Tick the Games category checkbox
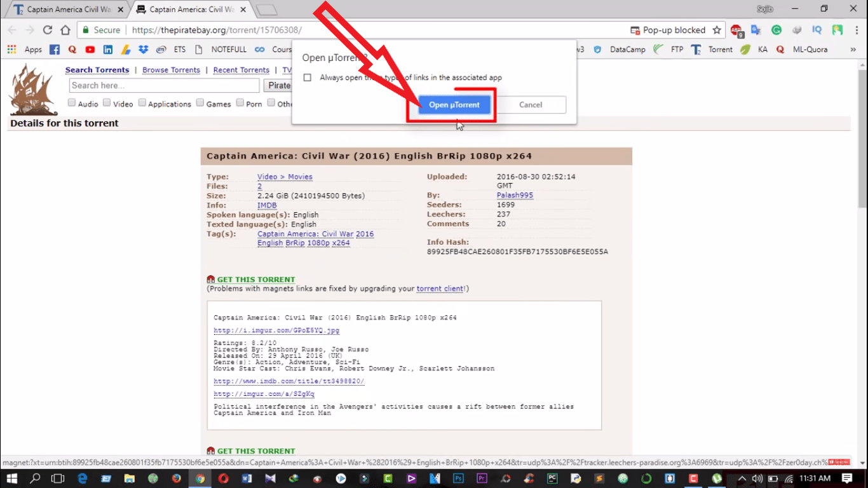868x488 pixels. (200, 102)
